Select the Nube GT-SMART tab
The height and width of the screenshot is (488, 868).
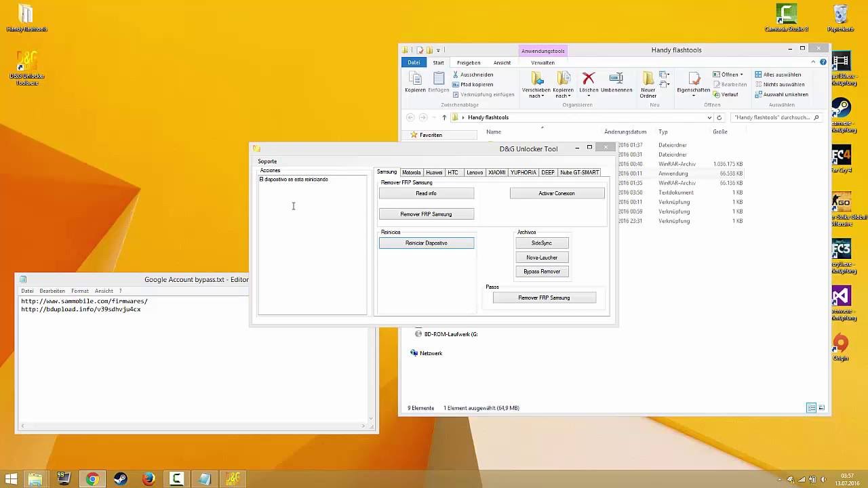tap(580, 172)
